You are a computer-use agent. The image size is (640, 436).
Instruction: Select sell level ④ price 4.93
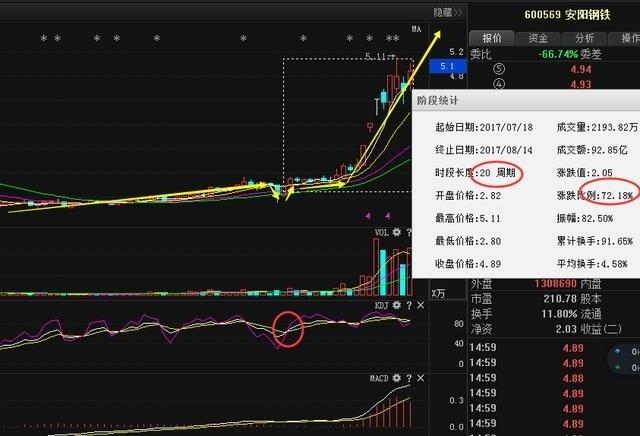pos(581,85)
